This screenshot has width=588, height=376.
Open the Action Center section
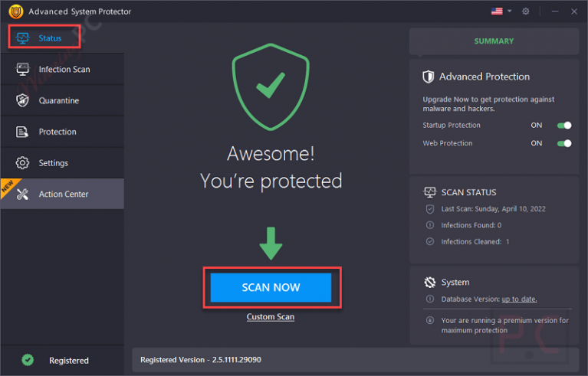(x=62, y=194)
